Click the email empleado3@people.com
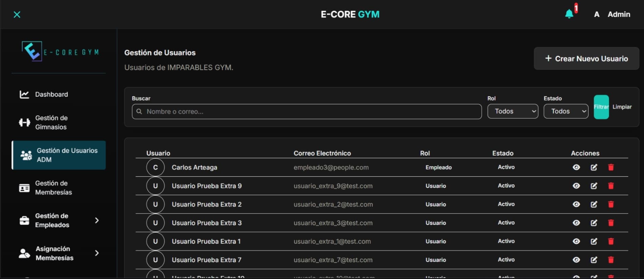The height and width of the screenshot is (279, 644). [331, 167]
